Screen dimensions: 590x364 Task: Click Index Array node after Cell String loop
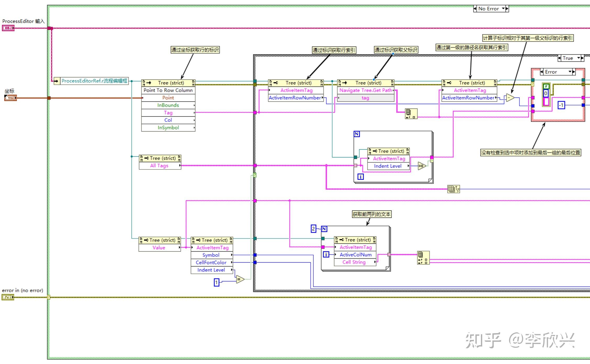tap(423, 258)
